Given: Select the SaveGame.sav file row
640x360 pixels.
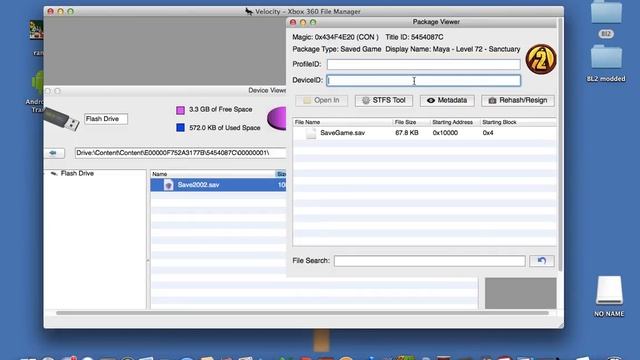Looking at the screenshot, I should (424, 133).
